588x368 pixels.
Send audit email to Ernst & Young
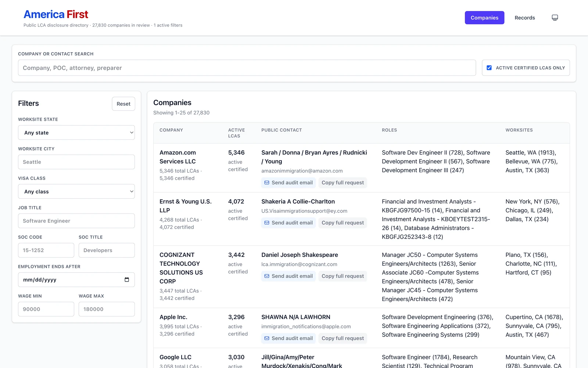[x=288, y=223]
